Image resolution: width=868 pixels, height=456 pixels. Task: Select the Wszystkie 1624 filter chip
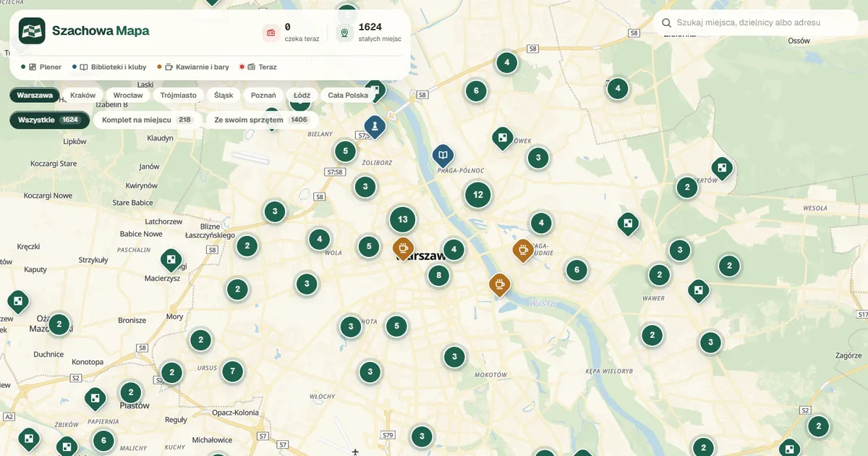click(x=49, y=119)
